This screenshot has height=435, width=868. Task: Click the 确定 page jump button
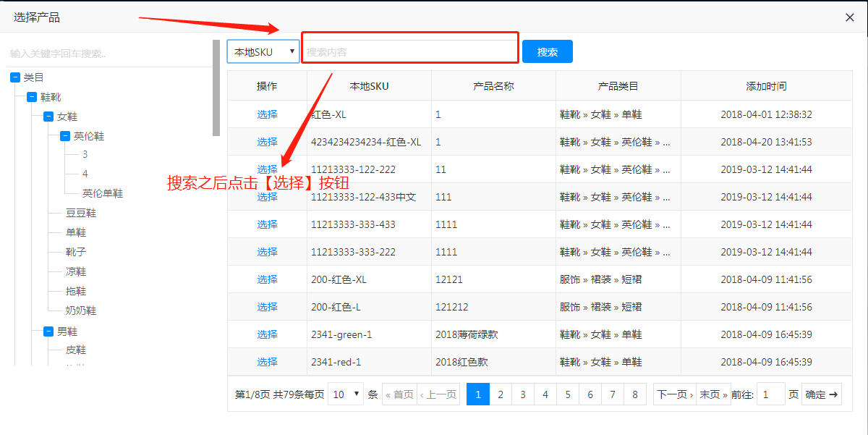tap(821, 394)
